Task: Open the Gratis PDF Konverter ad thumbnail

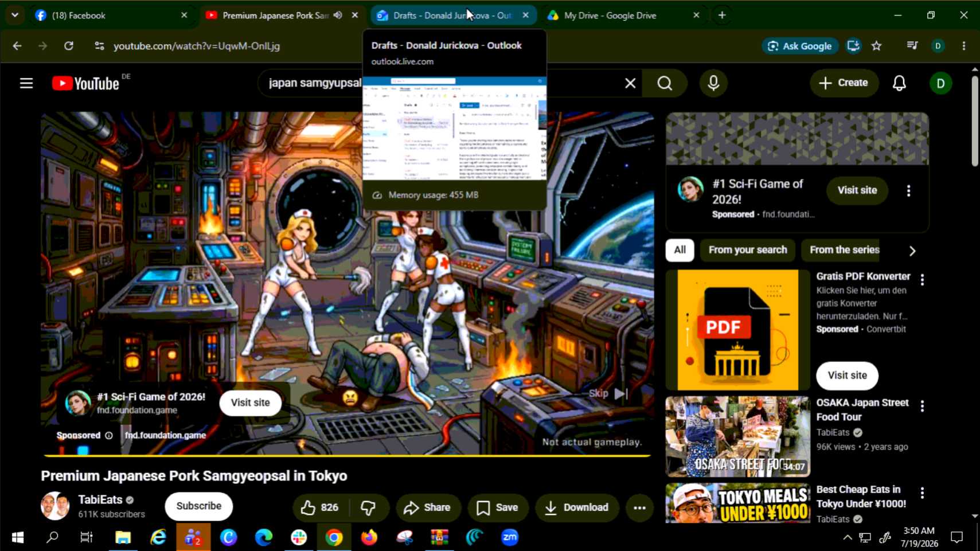Action: [x=737, y=330]
